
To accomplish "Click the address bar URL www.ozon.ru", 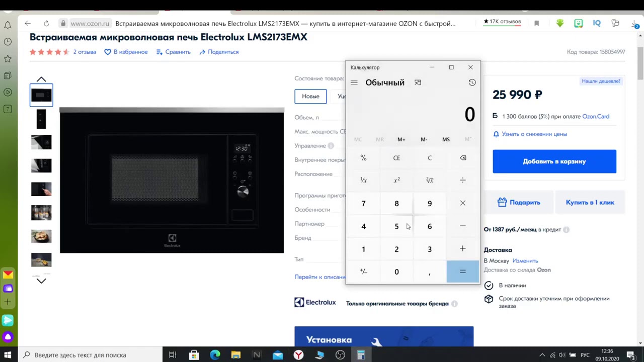I will click(x=90, y=24).
